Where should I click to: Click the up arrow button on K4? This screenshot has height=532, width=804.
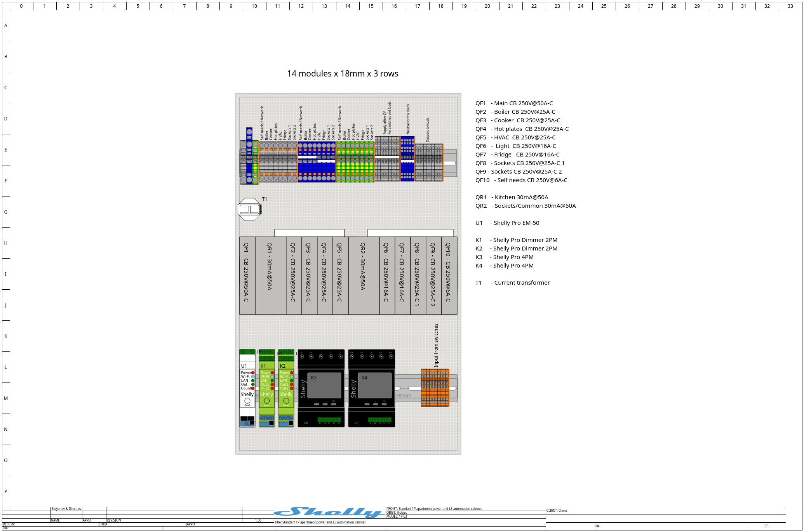367,404
